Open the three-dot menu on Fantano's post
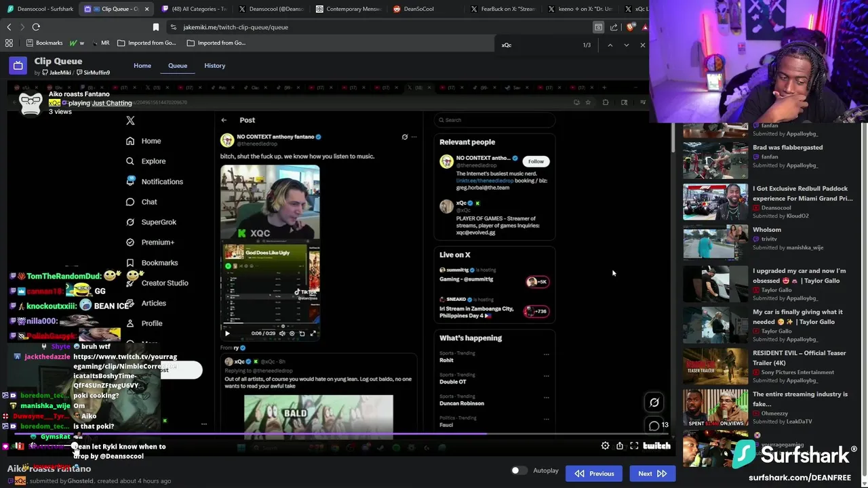 414,137
